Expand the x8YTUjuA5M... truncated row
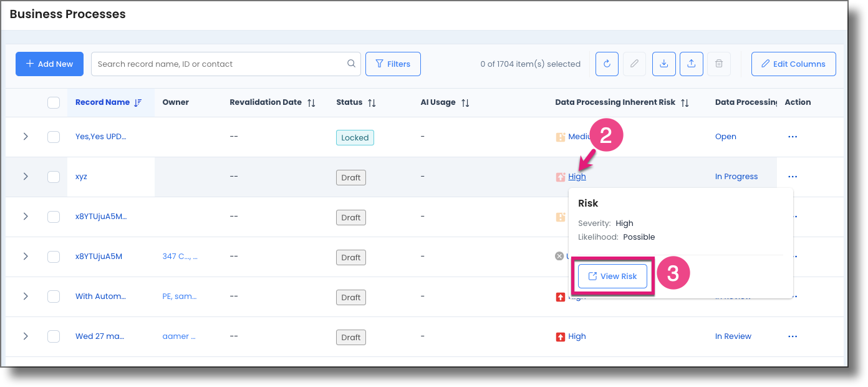The image size is (868, 387). click(x=26, y=217)
